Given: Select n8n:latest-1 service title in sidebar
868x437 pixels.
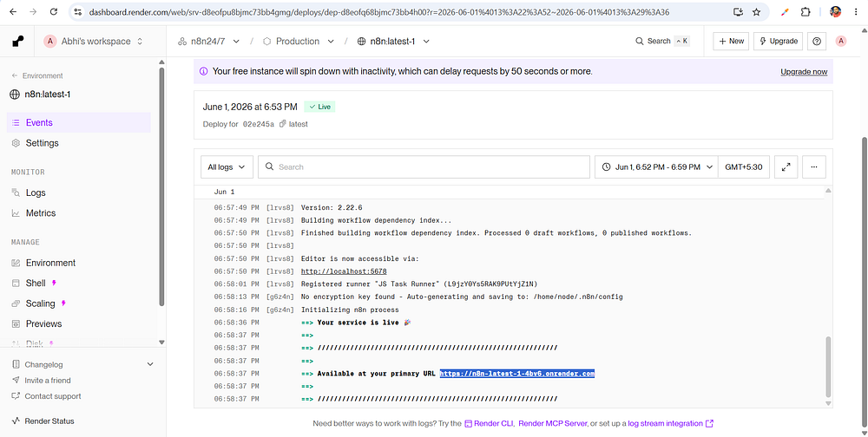Looking at the screenshot, I should 47,94.
